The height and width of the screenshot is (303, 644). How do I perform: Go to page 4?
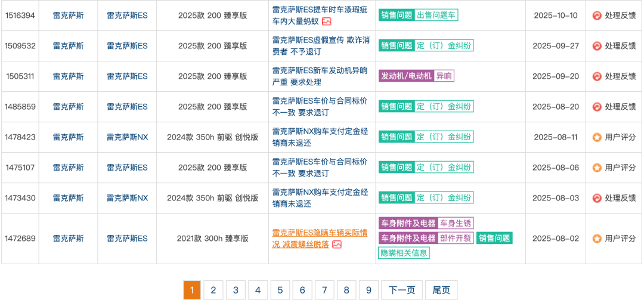tap(258, 290)
